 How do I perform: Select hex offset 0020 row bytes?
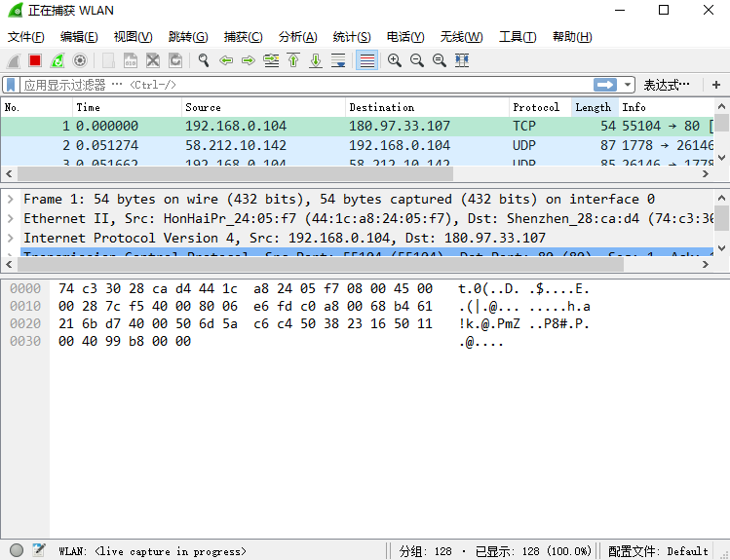coord(246,324)
